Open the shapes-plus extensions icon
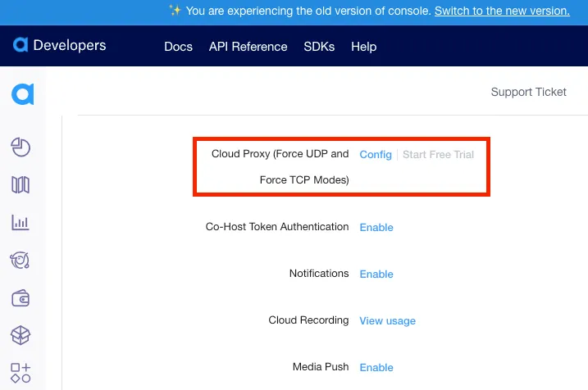 (x=21, y=373)
